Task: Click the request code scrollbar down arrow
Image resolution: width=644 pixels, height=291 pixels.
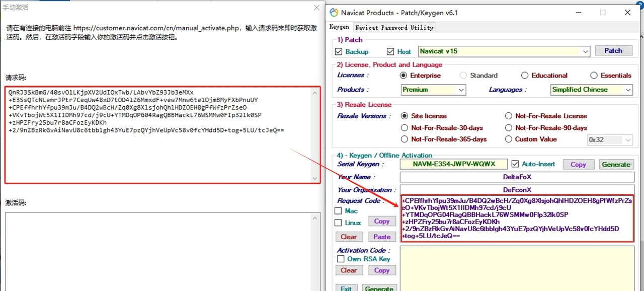Action: click(x=315, y=178)
